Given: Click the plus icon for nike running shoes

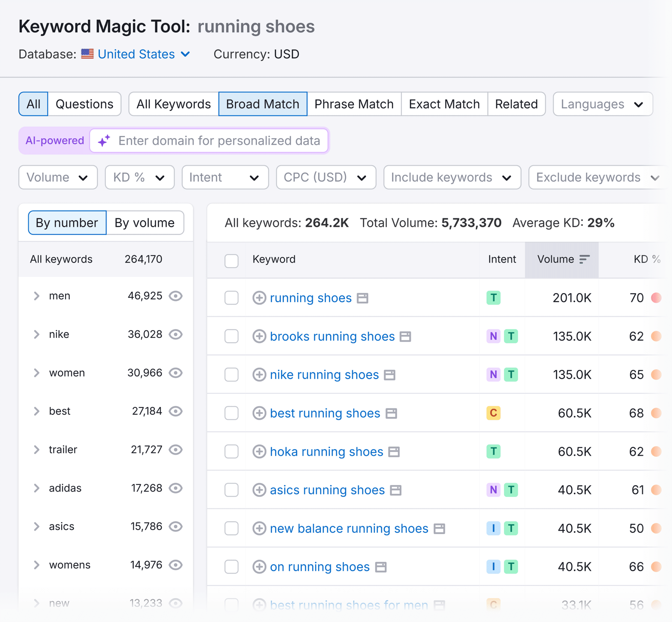Looking at the screenshot, I should pyautogui.click(x=259, y=375).
